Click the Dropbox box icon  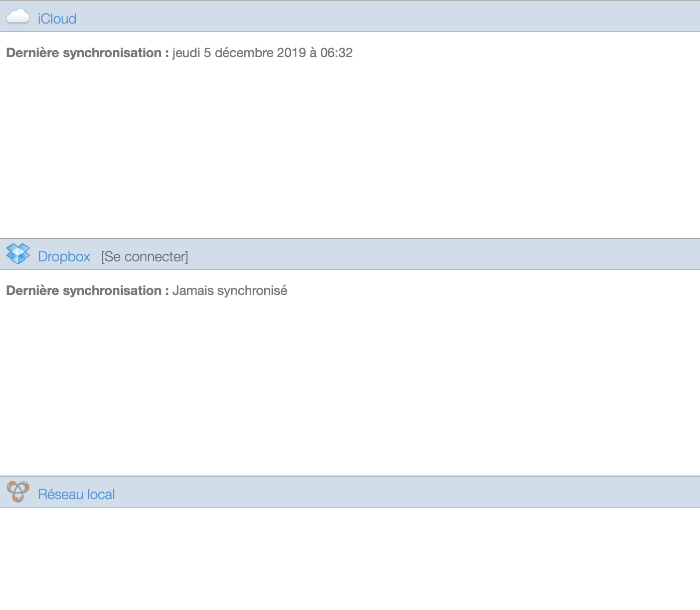18,254
